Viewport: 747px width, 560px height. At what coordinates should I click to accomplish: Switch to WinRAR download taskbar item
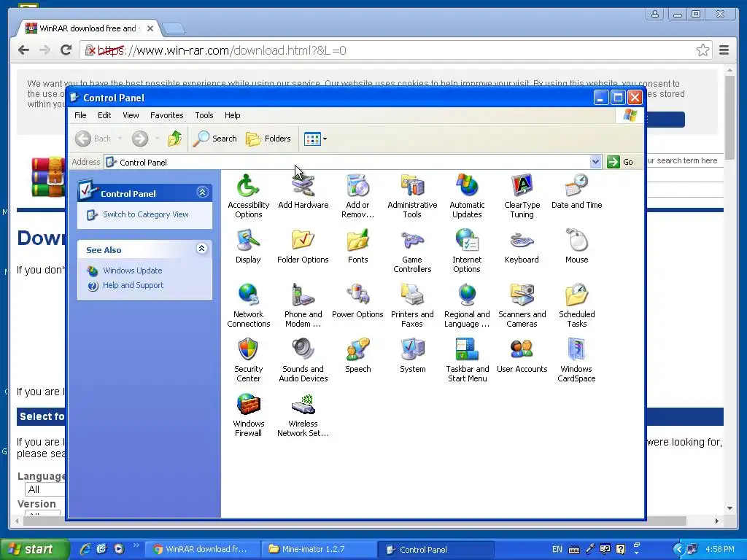(203, 550)
